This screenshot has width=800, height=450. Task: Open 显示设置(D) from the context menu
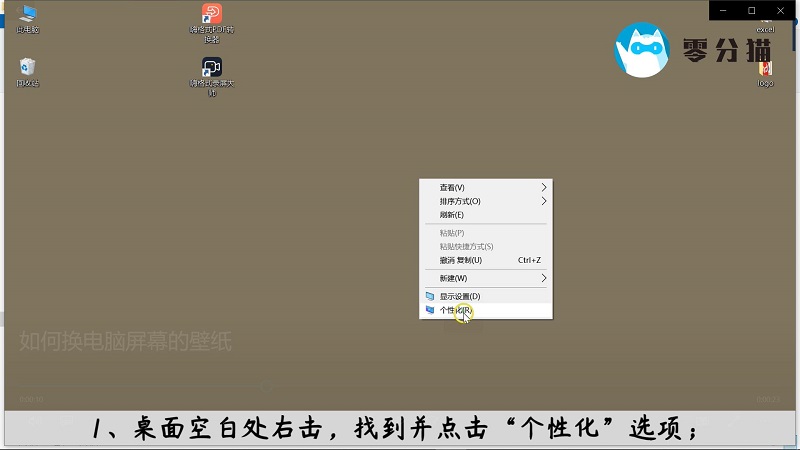[x=460, y=297]
